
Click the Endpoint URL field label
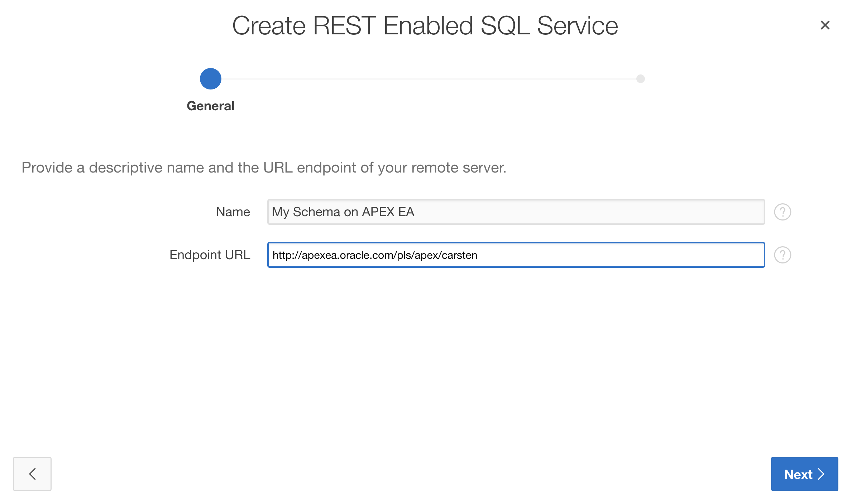tap(210, 255)
